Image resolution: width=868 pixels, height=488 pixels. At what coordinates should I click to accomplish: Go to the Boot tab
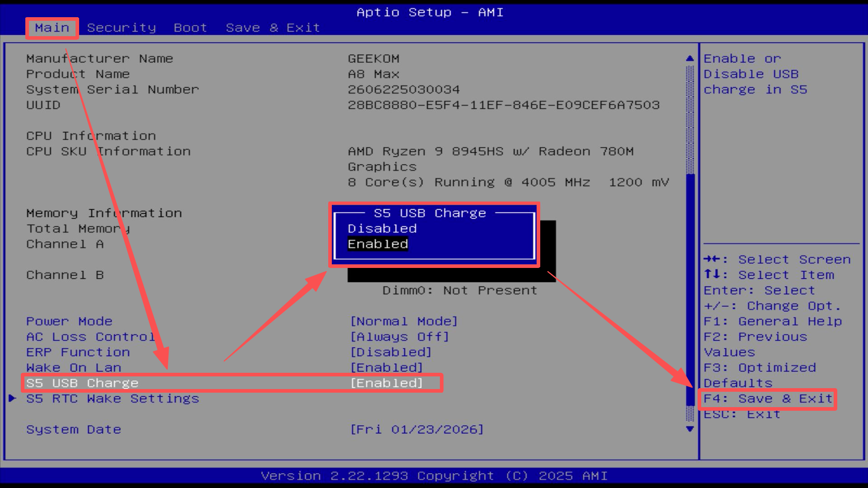coord(190,28)
